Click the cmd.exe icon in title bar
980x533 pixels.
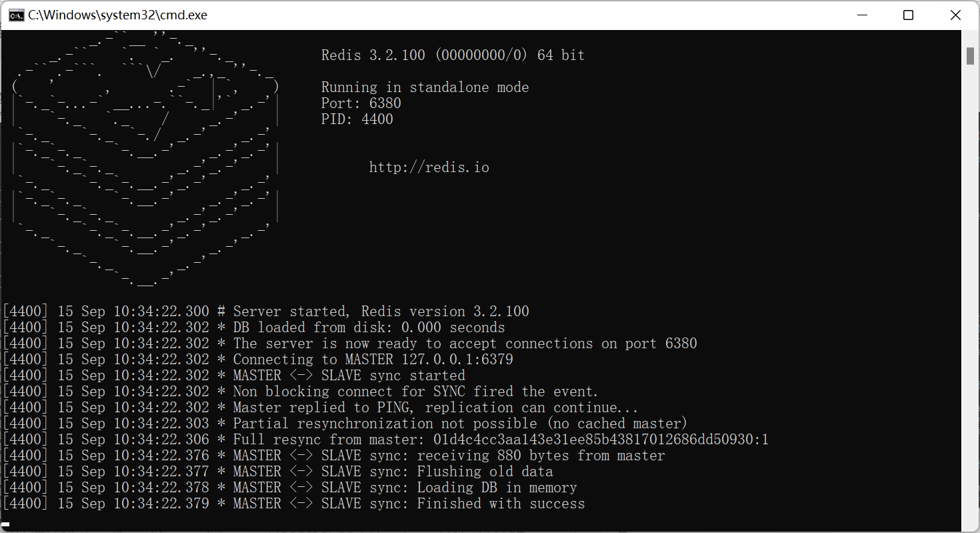[x=16, y=15]
